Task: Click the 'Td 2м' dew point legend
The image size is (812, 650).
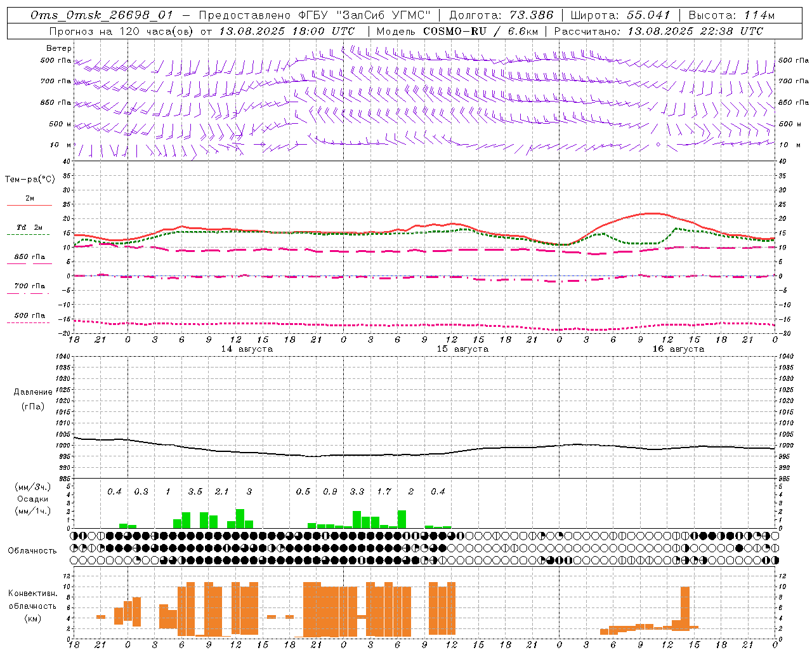Action: tap(30, 227)
